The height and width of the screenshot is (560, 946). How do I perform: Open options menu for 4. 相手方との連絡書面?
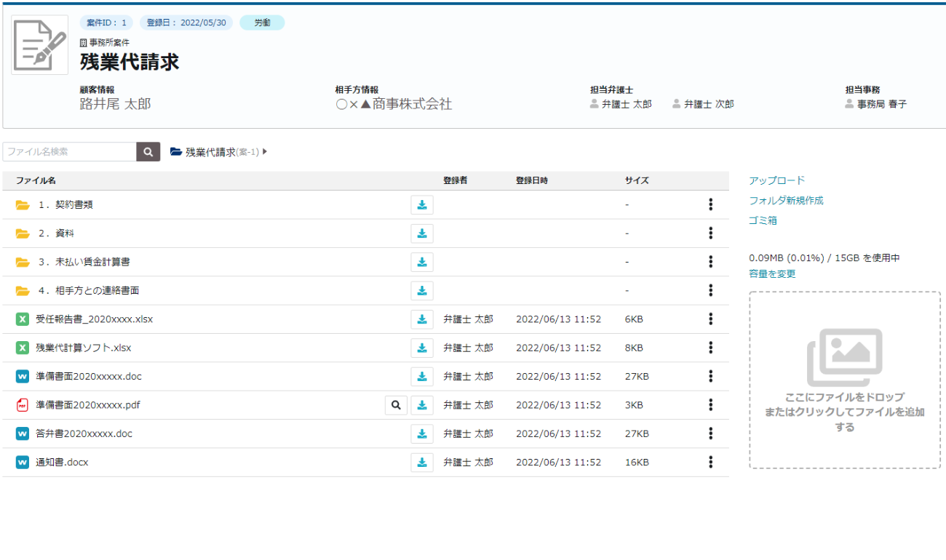pyautogui.click(x=710, y=291)
